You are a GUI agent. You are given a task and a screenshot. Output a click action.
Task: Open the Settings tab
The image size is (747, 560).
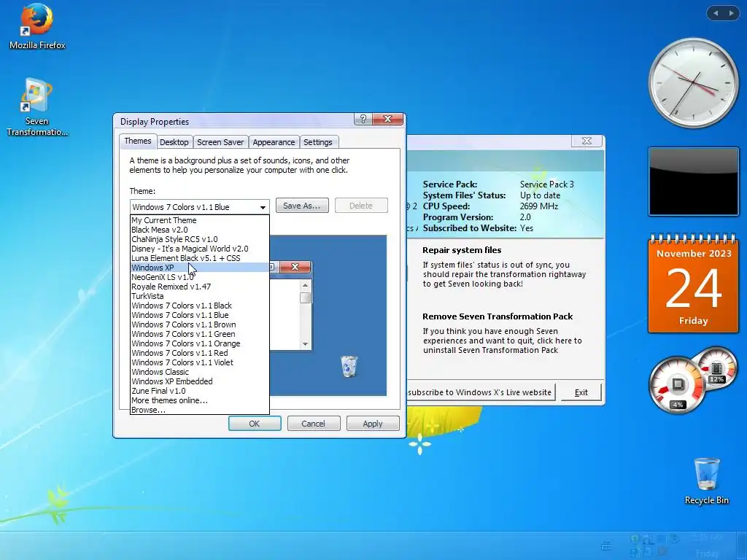point(318,142)
